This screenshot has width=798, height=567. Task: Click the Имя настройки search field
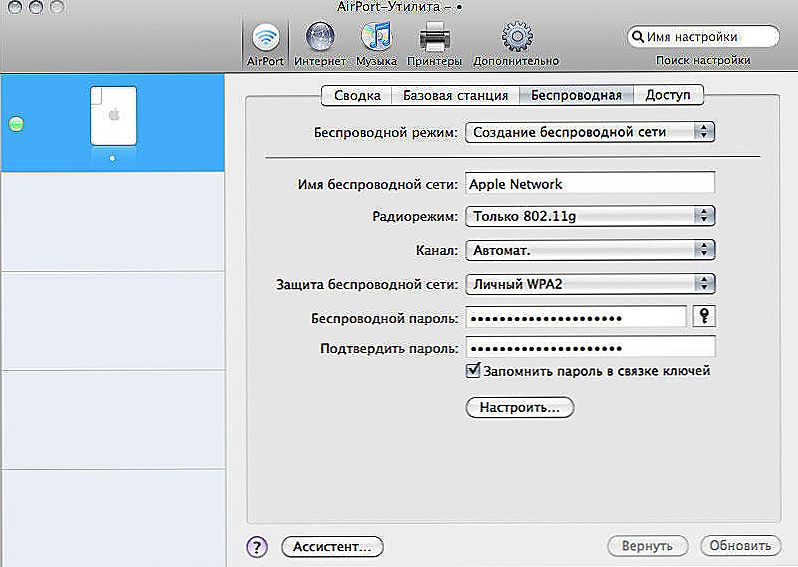[703, 37]
